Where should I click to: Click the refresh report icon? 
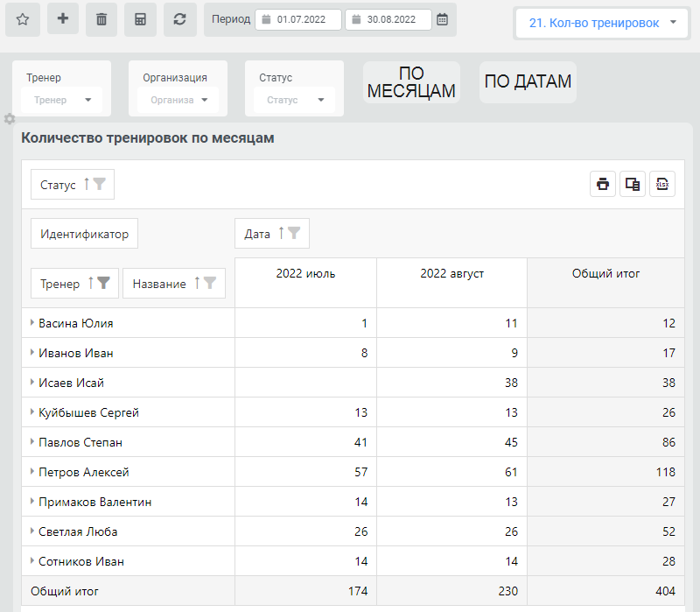pos(180,19)
